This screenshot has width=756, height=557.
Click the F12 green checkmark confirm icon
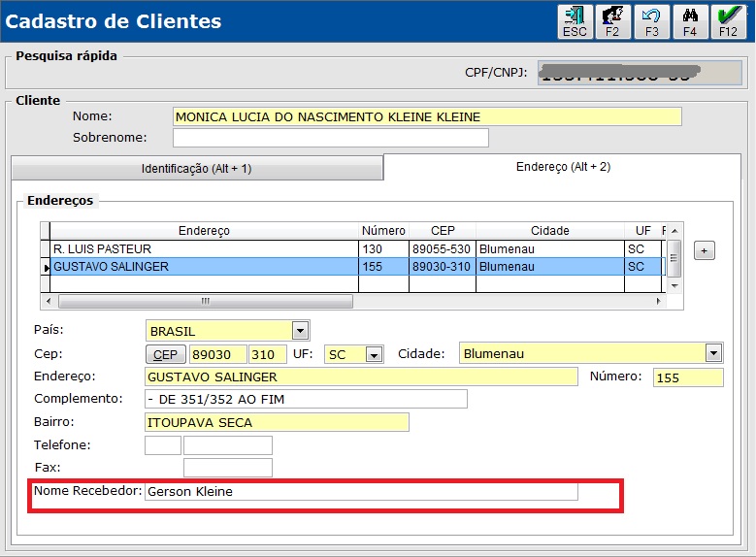[x=729, y=21]
